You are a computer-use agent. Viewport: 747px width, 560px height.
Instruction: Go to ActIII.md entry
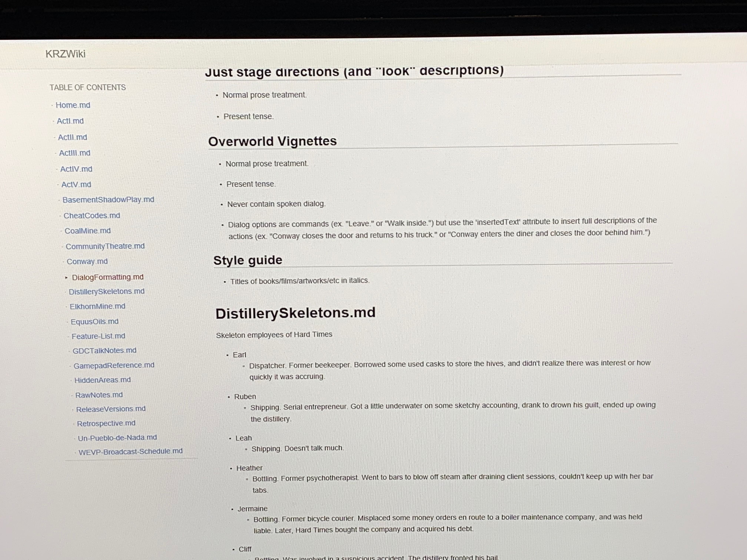pos(75,153)
